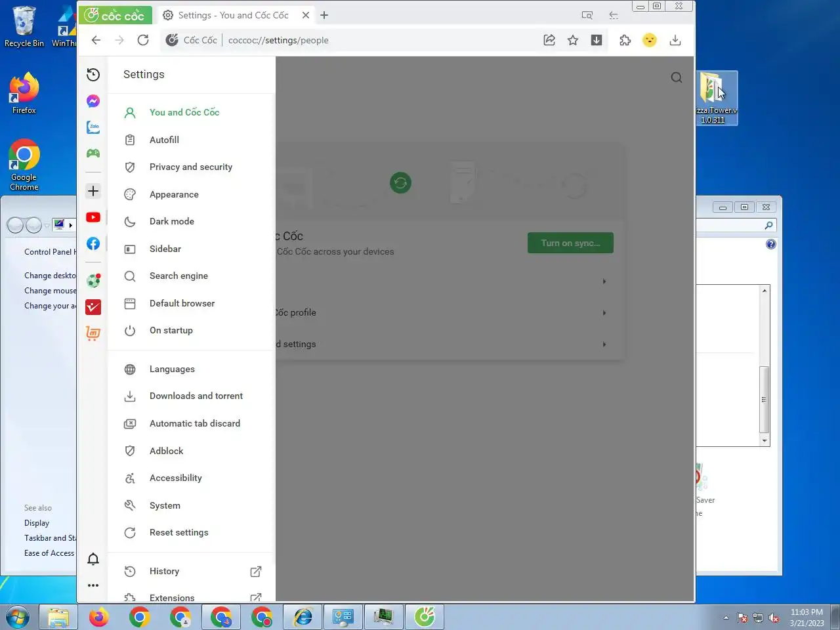Bookmark this page with the star icon
This screenshot has height=630, width=840.
(x=573, y=40)
